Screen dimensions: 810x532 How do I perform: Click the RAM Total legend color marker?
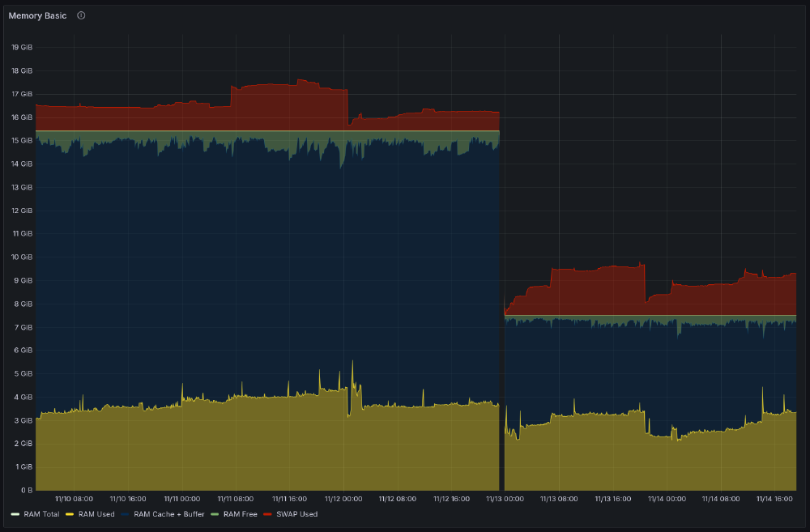[15, 514]
